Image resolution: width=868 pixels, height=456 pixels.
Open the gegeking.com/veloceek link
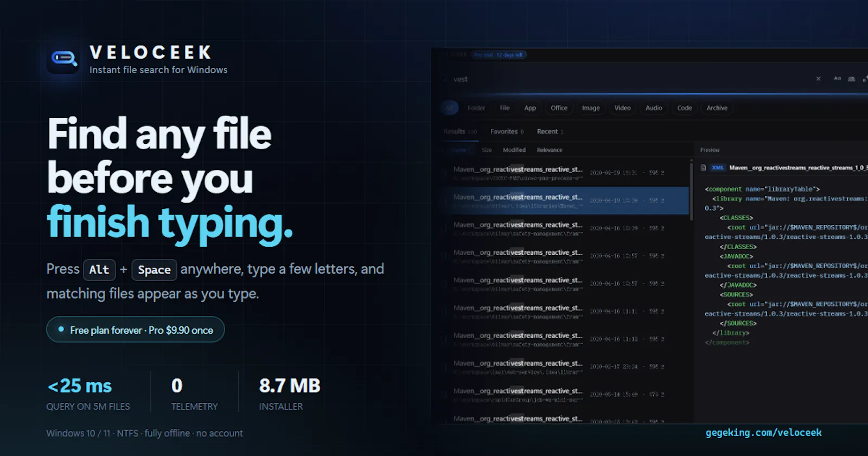point(763,433)
